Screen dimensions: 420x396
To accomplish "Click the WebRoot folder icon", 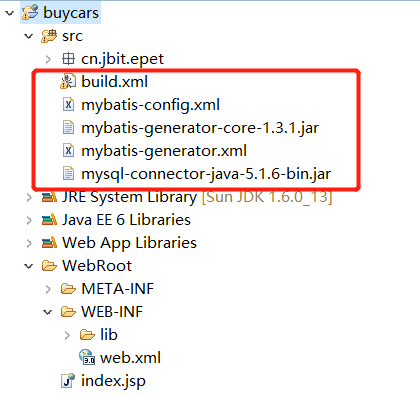I will [49, 266].
